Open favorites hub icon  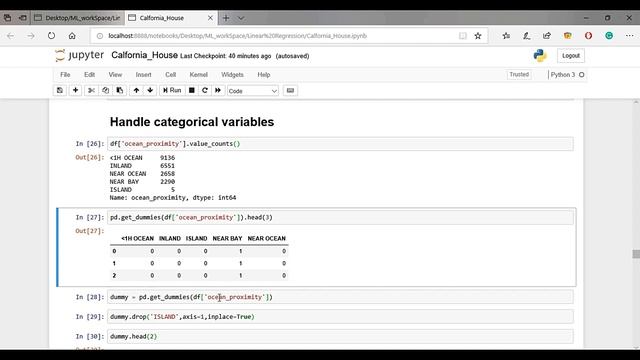tap(506, 36)
